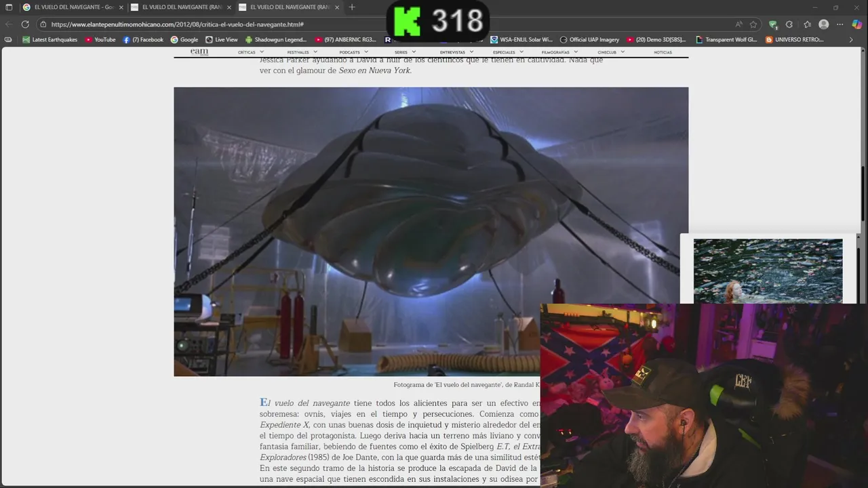Launch Copilot icon in toolbar

click(857, 24)
